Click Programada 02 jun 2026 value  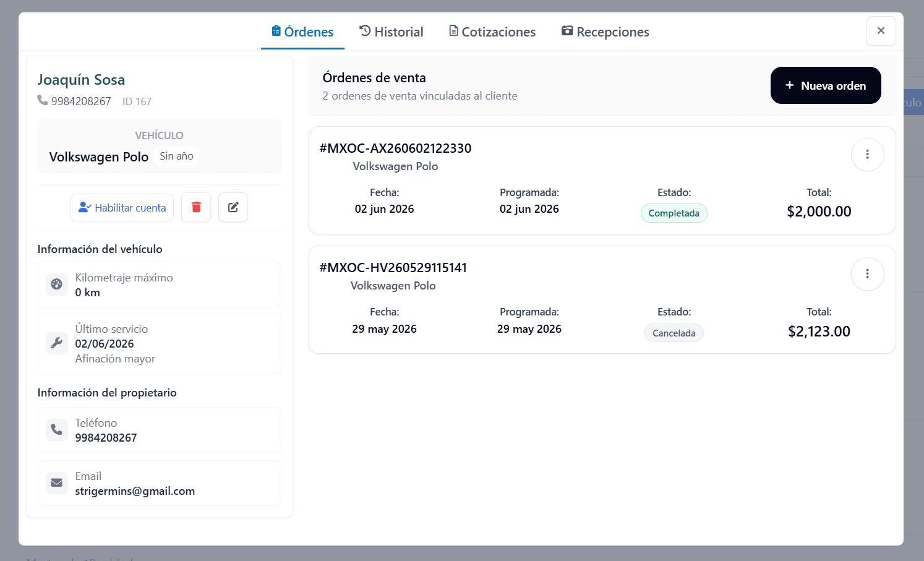[x=529, y=209]
